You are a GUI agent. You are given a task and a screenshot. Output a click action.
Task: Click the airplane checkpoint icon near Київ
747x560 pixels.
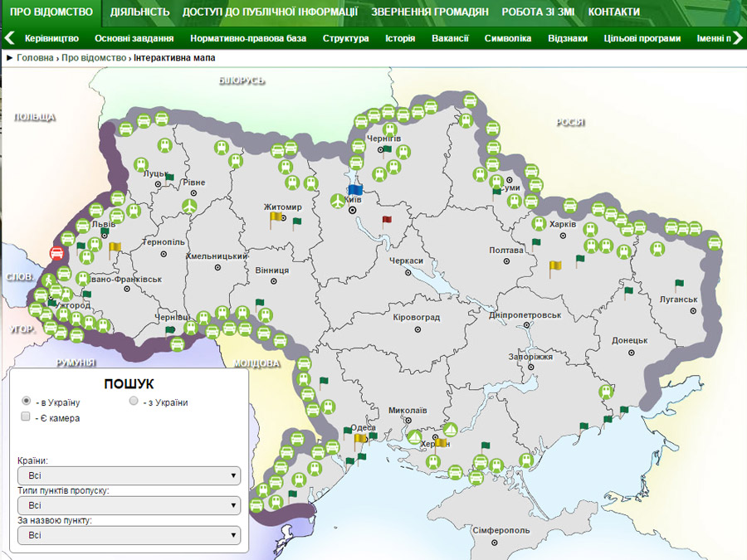tap(338, 201)
